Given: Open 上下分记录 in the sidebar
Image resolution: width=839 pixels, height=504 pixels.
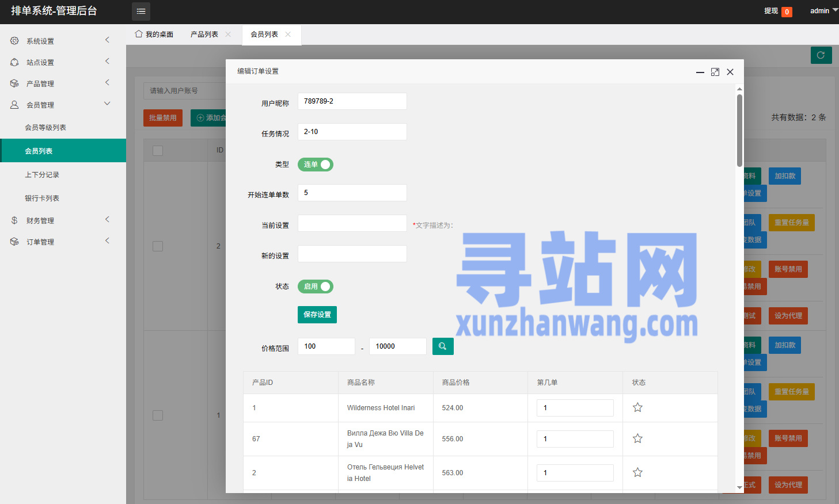Looking at the screenshot, I should (x=42, y=175).
